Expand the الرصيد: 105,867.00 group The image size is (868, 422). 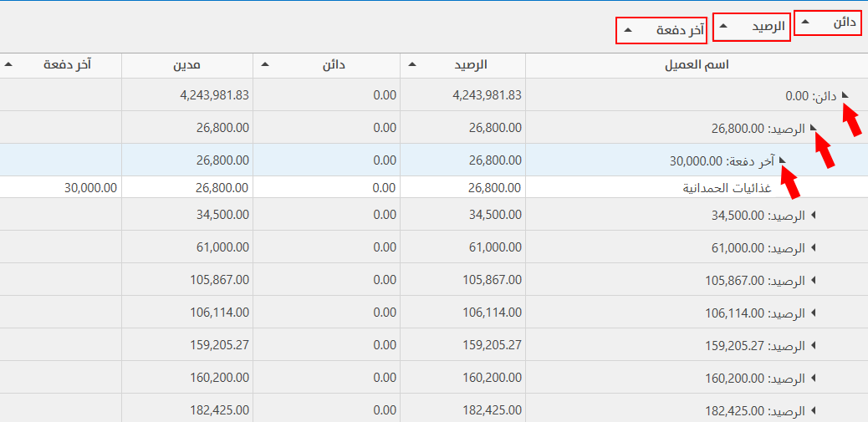pos(813,281)
